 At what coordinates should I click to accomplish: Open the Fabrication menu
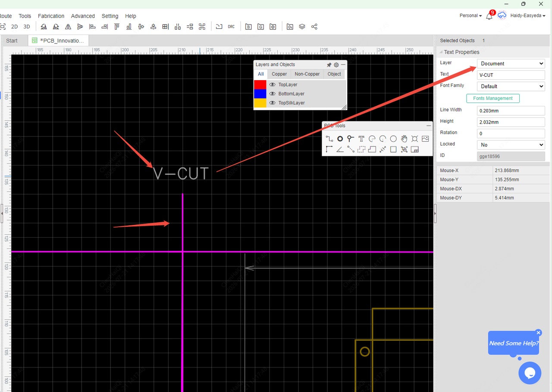click(51, 16)
